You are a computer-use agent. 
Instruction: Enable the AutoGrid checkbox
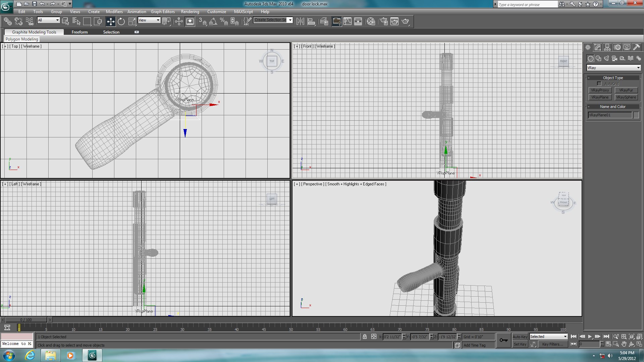(x=599, y=84)
